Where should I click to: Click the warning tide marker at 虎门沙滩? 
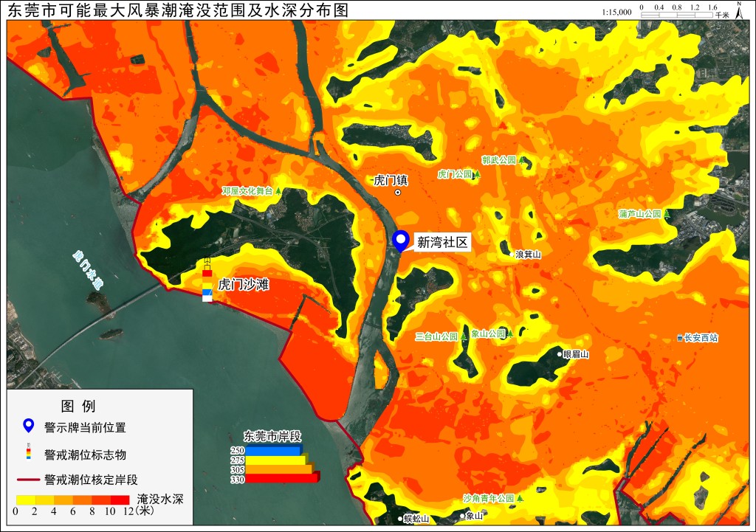pyautogui.click(x=207, y=280)
